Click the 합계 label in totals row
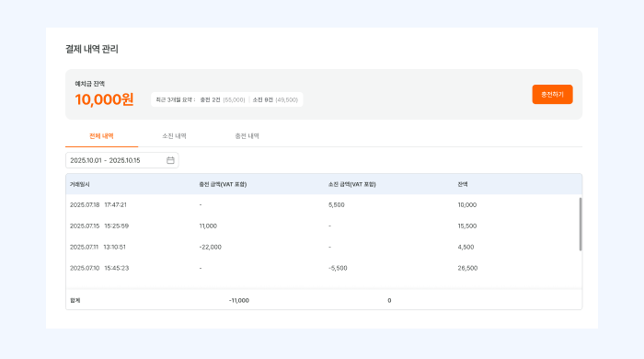 click(75, 300)
